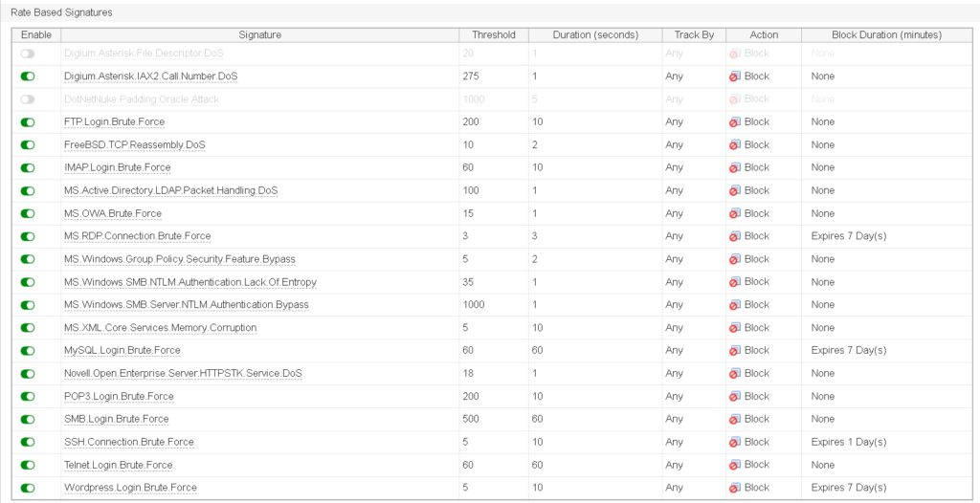Click Block icon in POP3.Login.Brute.Force row
980x503 pixels.
735,396
